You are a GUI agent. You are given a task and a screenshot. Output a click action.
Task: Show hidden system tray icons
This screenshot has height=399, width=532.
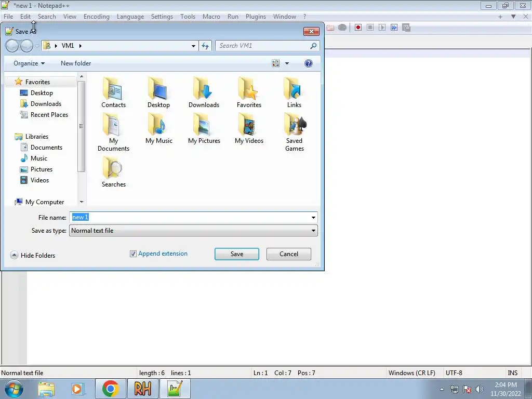click(x=442, y=389)
